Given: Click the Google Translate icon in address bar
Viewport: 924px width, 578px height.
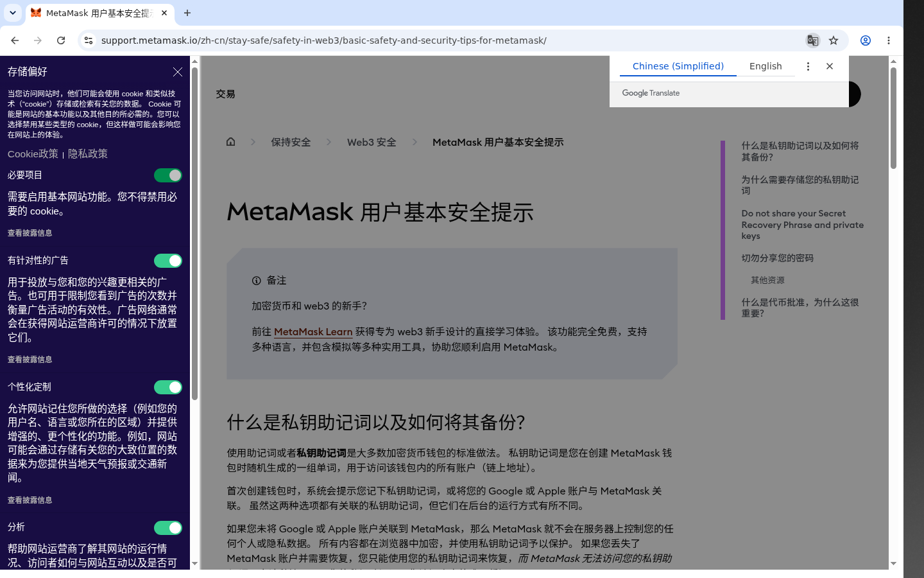Looking at the screenshot, I should (x=812, y=40).
